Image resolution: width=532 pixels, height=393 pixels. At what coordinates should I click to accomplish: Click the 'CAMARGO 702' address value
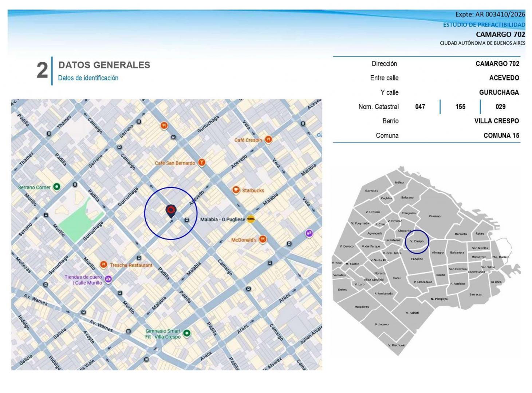(497, 64)
